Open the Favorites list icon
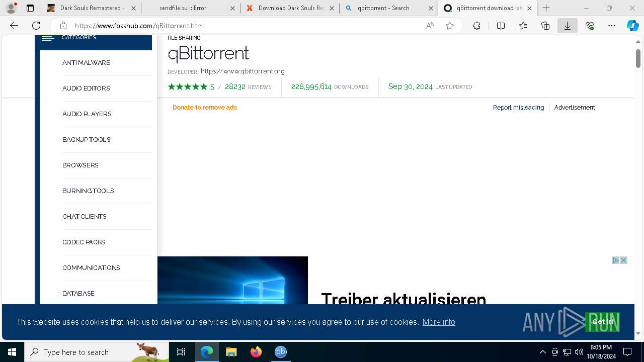 [x=523, y=26]
